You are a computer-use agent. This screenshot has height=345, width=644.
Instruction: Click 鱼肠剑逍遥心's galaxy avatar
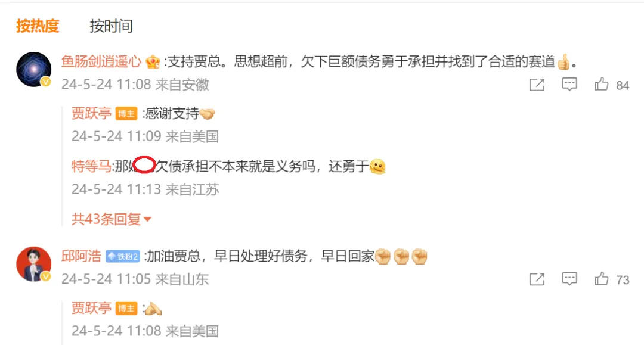[x=33, y=69]
